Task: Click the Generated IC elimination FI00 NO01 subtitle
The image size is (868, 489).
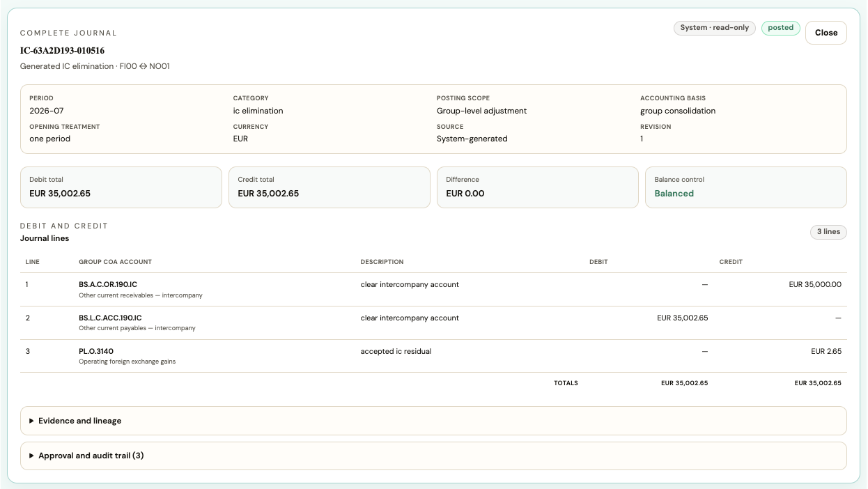Action: (95, 66)
